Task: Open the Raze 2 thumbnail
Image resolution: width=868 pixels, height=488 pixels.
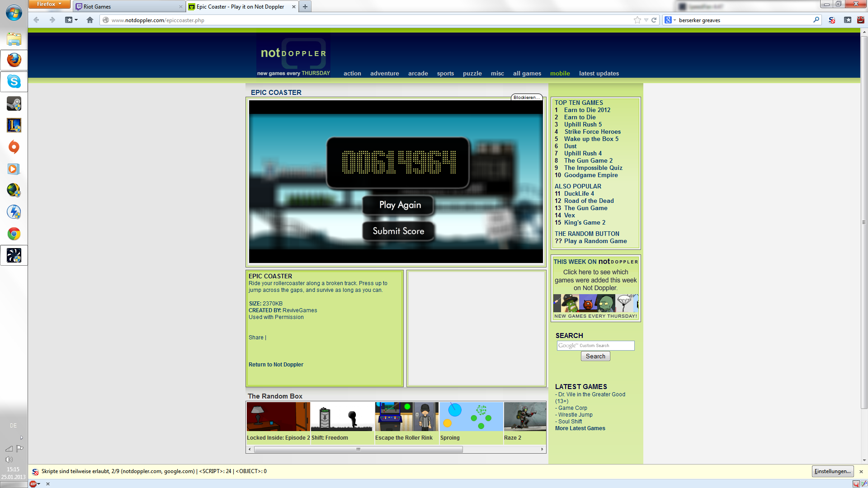Action: click(525, 417)
